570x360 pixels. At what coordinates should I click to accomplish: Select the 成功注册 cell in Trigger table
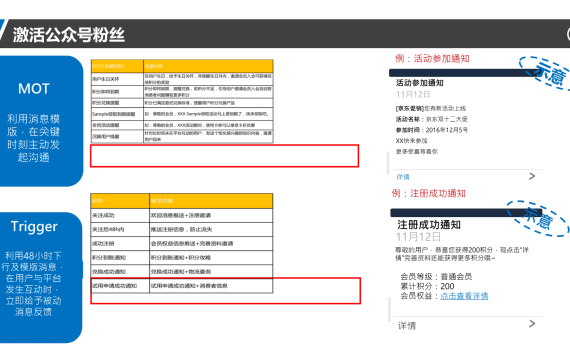click(x=120, y=244)
